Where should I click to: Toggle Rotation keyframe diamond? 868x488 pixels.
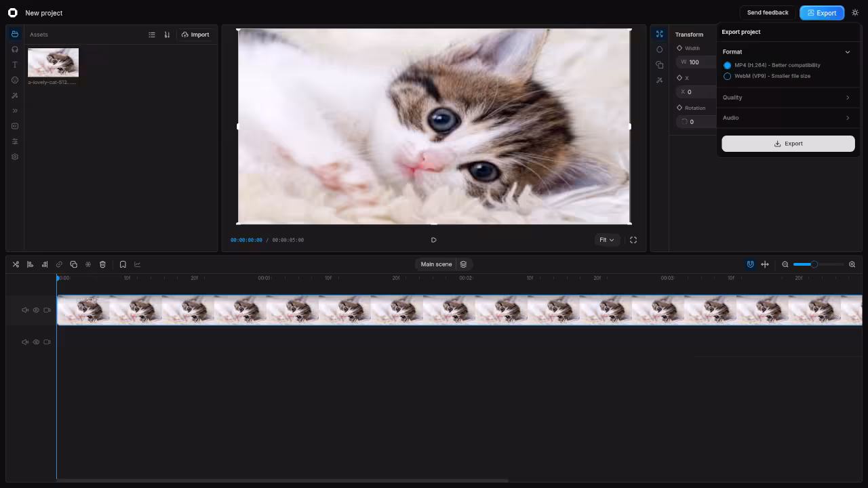pyautogui.click(x=679, y=108)
